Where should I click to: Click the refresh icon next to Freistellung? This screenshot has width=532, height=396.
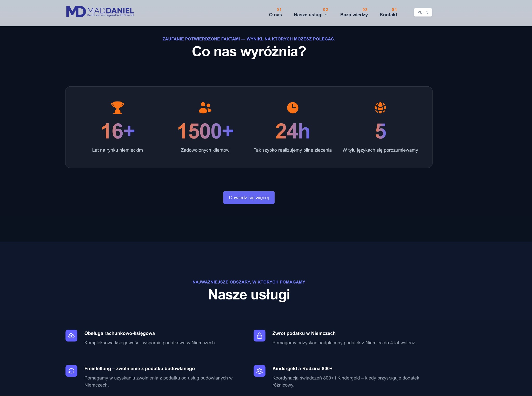tap(71, 371)
